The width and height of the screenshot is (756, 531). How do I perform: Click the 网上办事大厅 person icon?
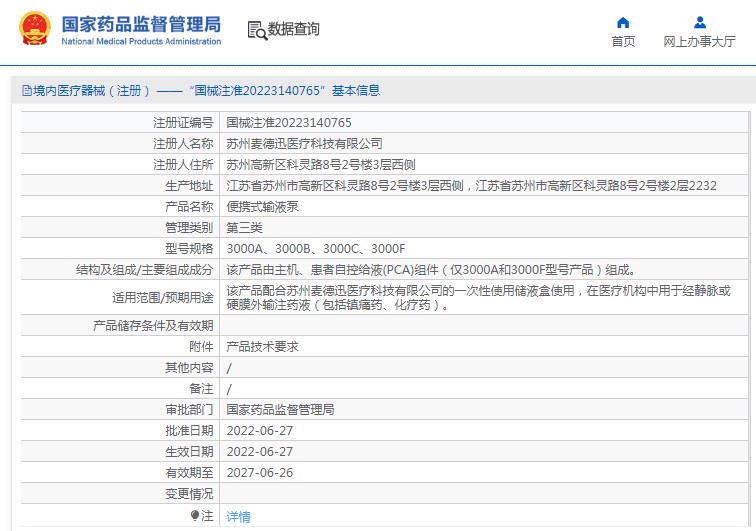[700, 23]
